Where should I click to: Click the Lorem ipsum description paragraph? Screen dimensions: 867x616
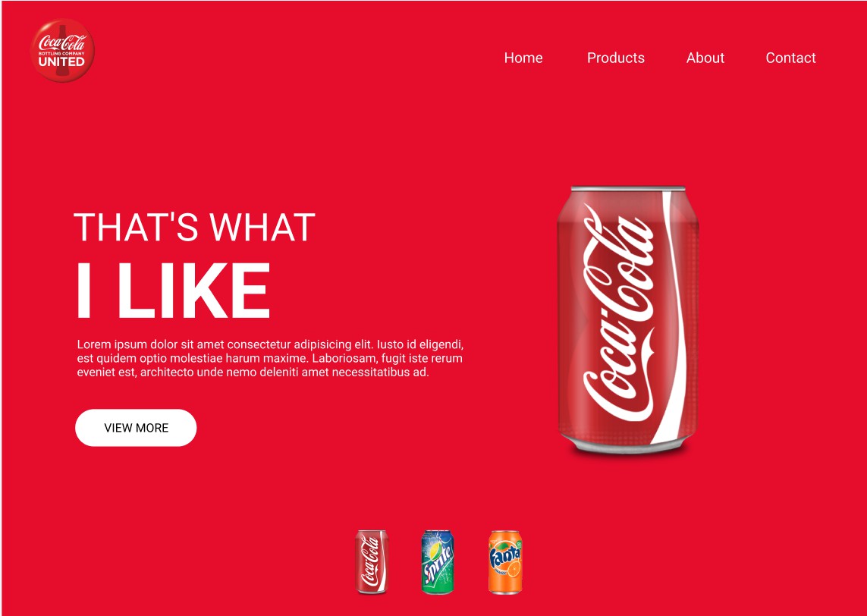coord(270,358)
